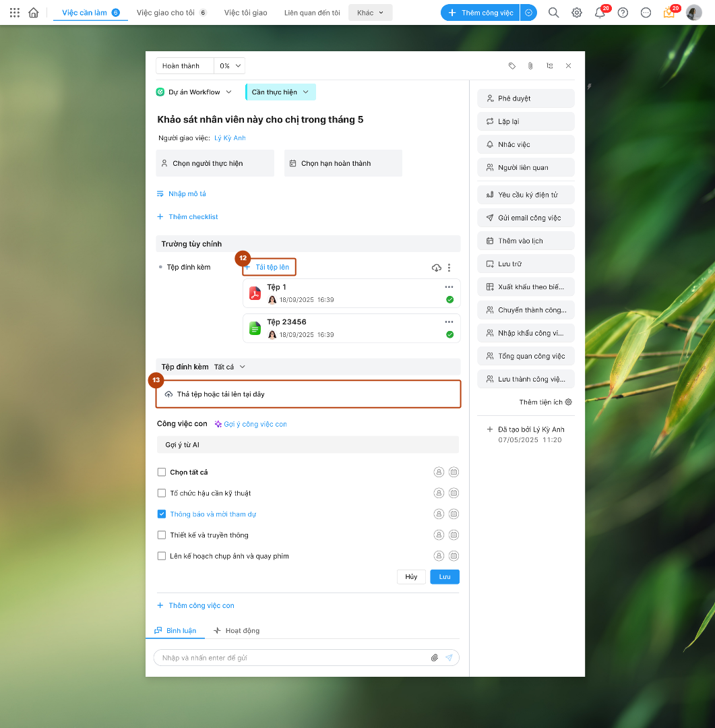The height and width of the screenshot is (728, 715).
Task: Click Tải tệp lên upload link
Action: pyautogui.click(x=270, y=267)
